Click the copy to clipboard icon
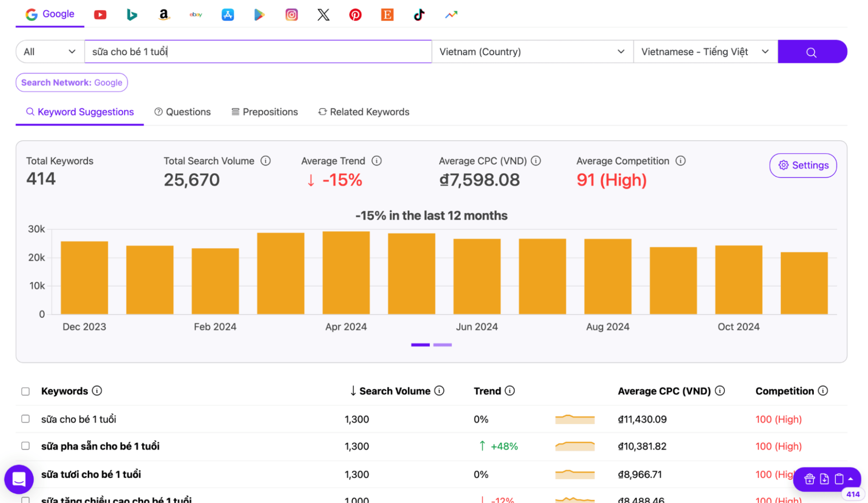 pos(839,479)
